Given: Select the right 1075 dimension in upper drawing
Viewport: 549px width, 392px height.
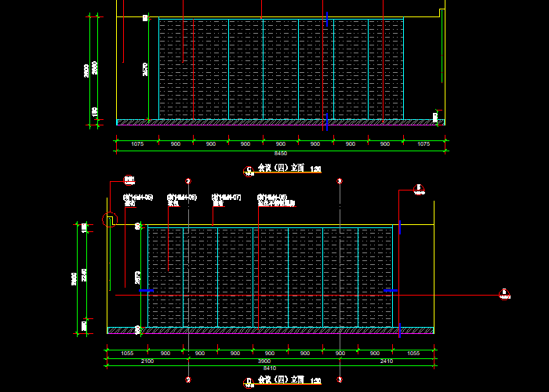Looking at the screenshot, I should click(x=424, y=144).
